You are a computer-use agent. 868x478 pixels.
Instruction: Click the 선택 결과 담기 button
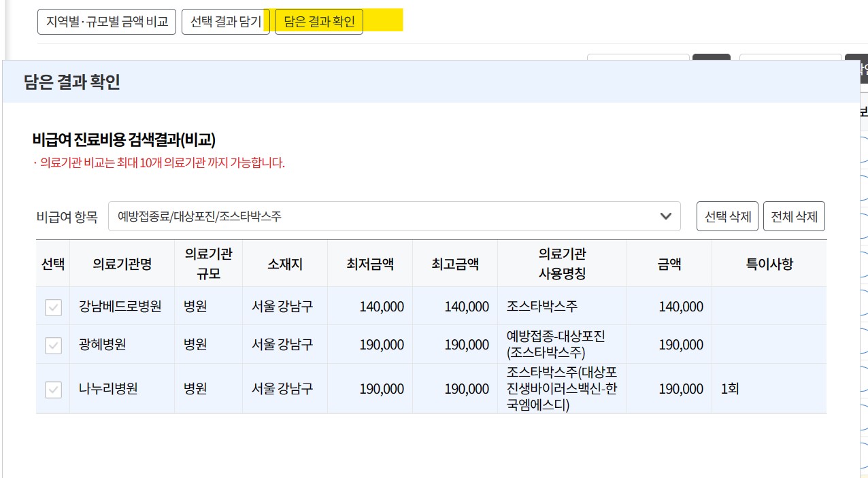[x=225, y=21]
